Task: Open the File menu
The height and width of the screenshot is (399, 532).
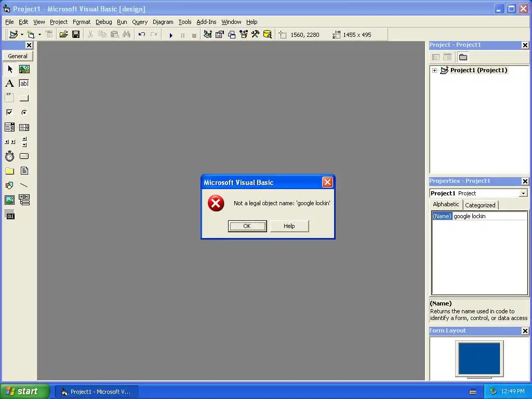Action: [9, 22]
